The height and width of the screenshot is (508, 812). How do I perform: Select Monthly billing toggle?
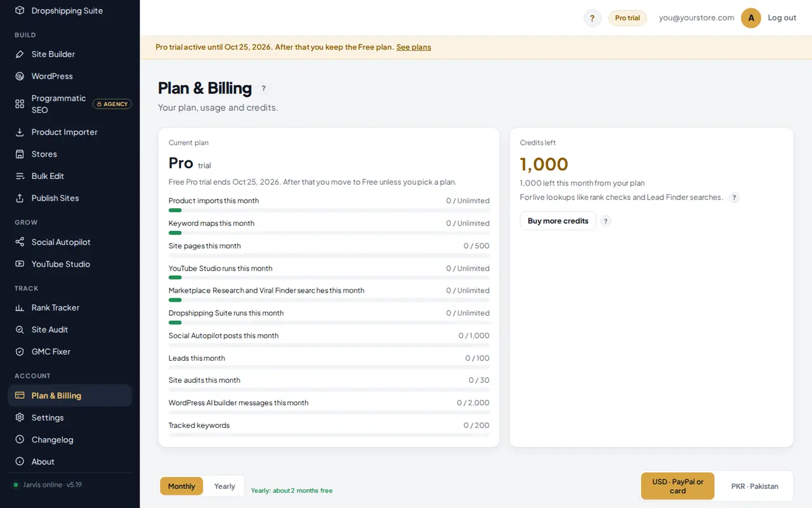coord(181,486)
